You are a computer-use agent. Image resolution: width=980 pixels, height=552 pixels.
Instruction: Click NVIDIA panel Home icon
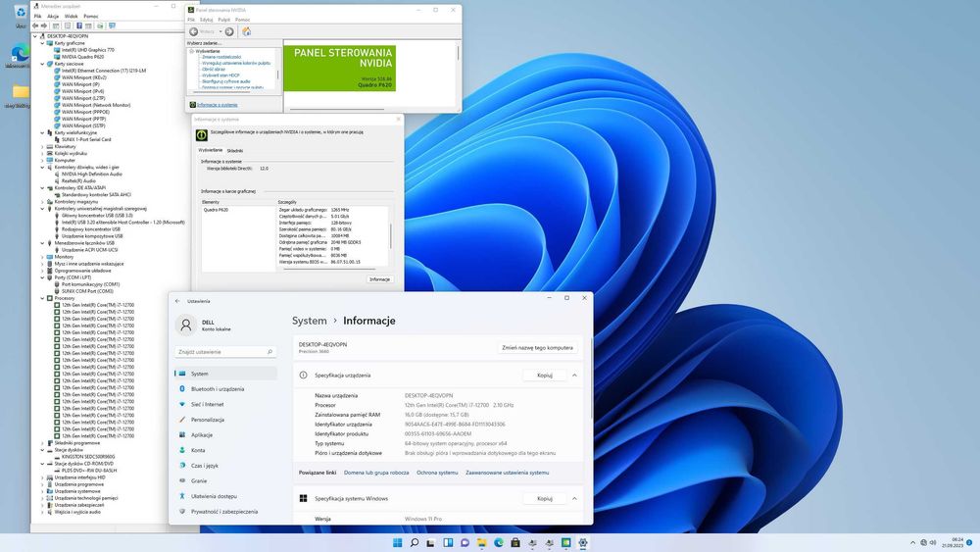tap(246, 31)
